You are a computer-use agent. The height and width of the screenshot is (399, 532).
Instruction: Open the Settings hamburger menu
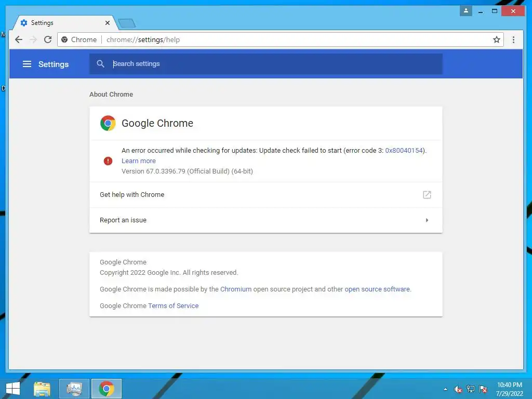tap(27, 64)
